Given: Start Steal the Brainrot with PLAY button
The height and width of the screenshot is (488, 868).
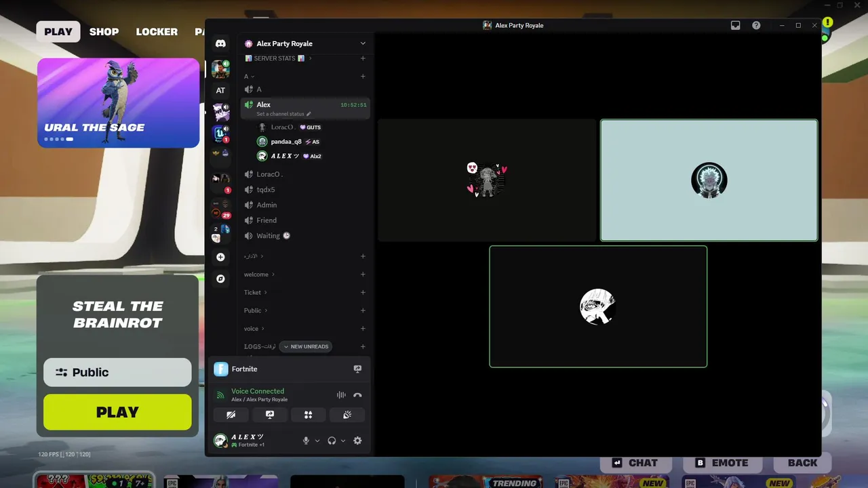Looking at the screenshot, I should (x=117, y=412).
